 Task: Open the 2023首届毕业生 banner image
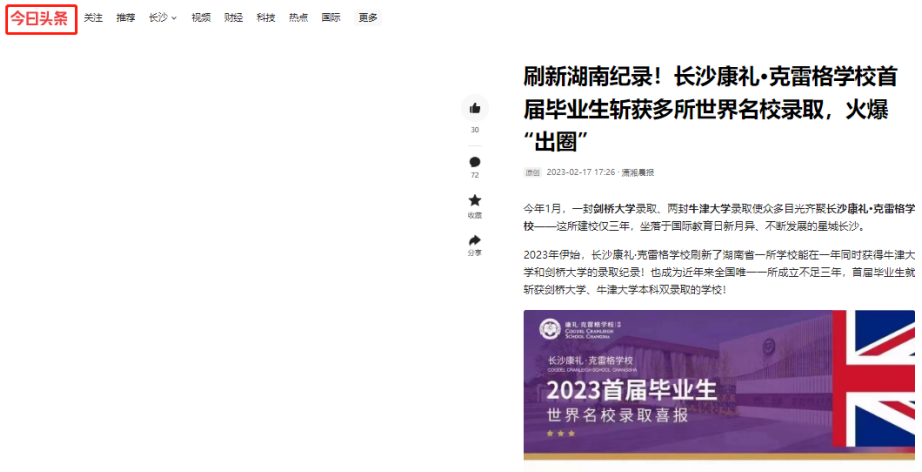(719, 385)
